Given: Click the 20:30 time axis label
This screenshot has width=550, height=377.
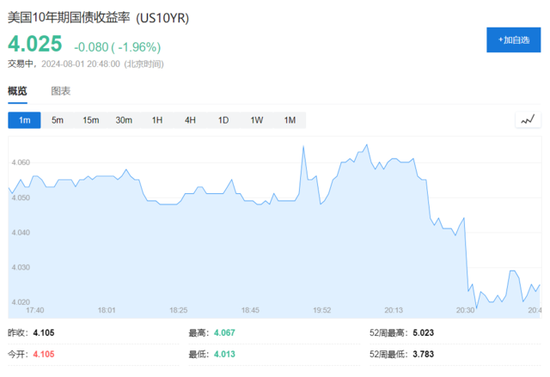Looking at the screenshot, I should coord(465,310).
